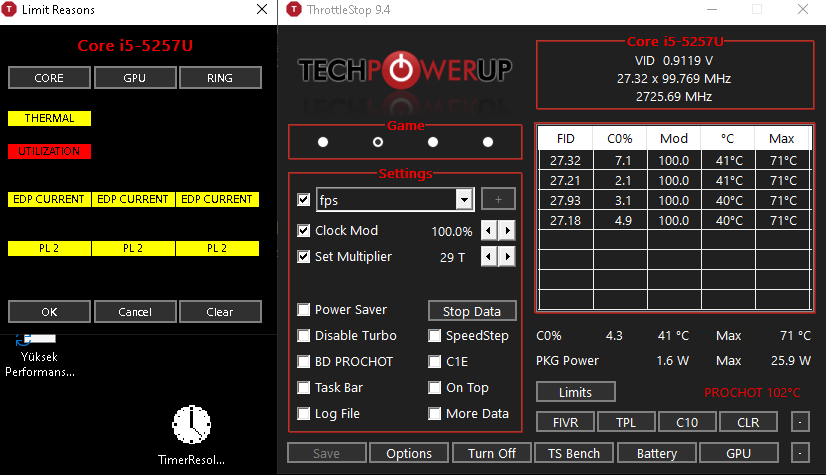Check the BD PROCHOT checkbox

[303, 362]
